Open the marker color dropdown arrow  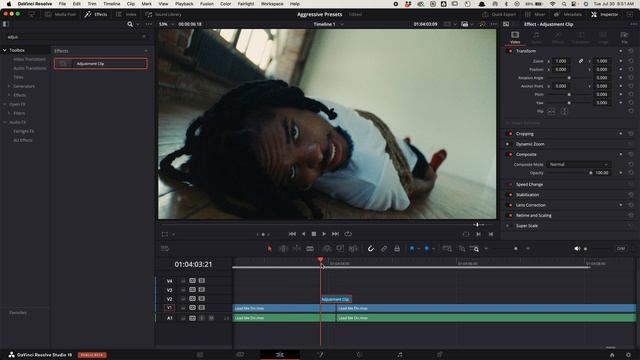(433, 249)
